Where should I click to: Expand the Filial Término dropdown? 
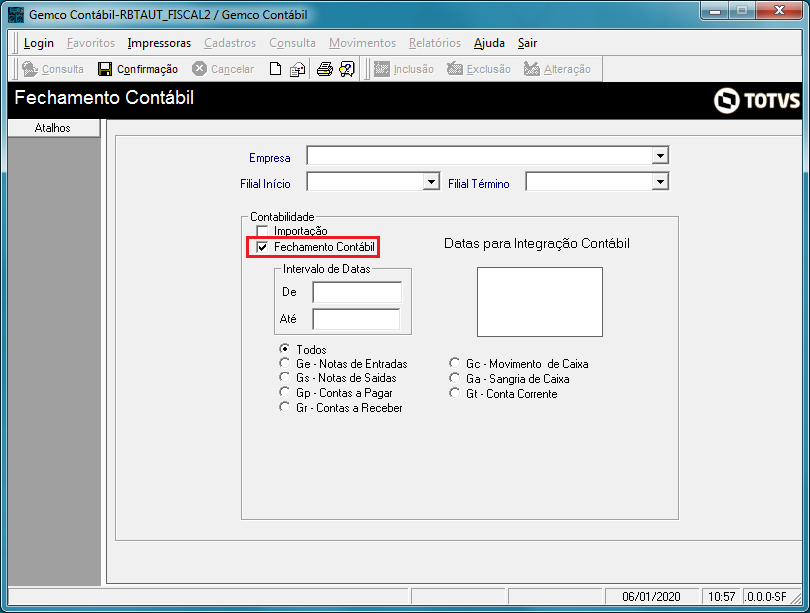coord(660,181)
